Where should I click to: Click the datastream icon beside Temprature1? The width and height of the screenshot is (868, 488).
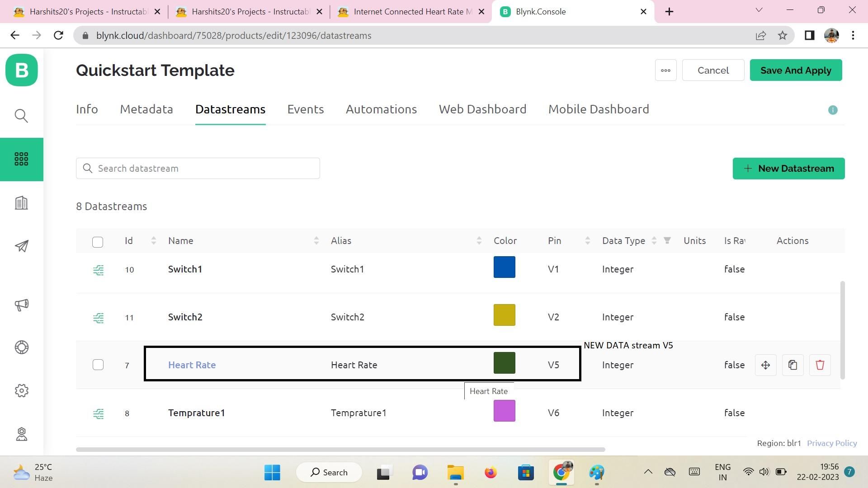pyautogui.click(x=98, y=414)
